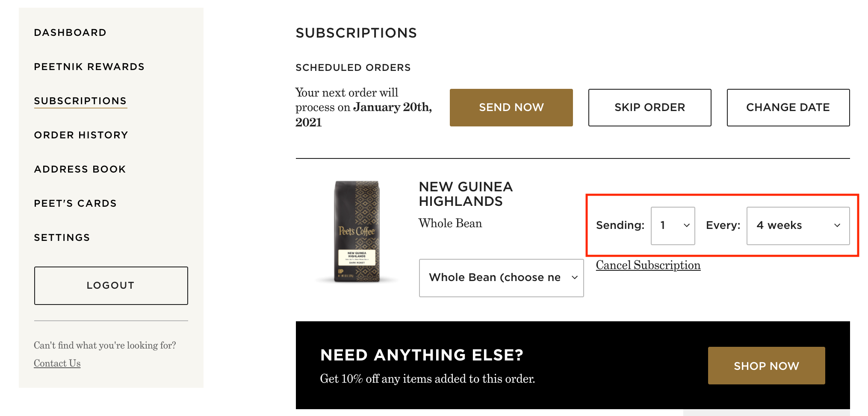Click Cancel Subscription link
868x416 pixels.
tap(648, 265)
